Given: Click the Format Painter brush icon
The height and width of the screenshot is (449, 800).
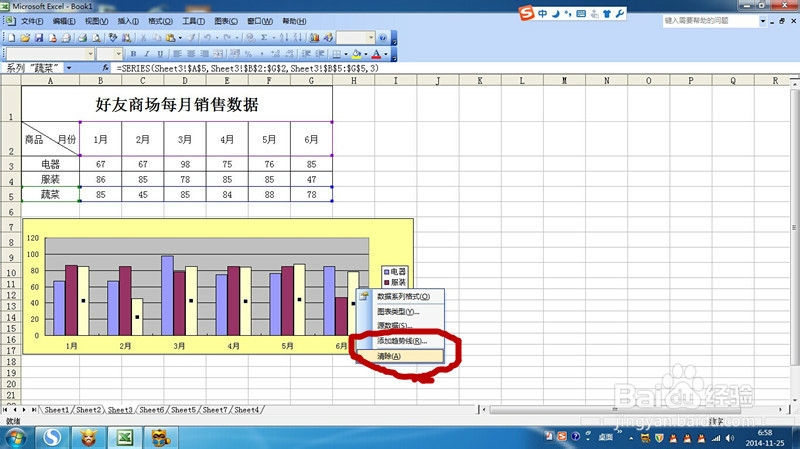Looking at the screenshot, I should click(191, 38).
